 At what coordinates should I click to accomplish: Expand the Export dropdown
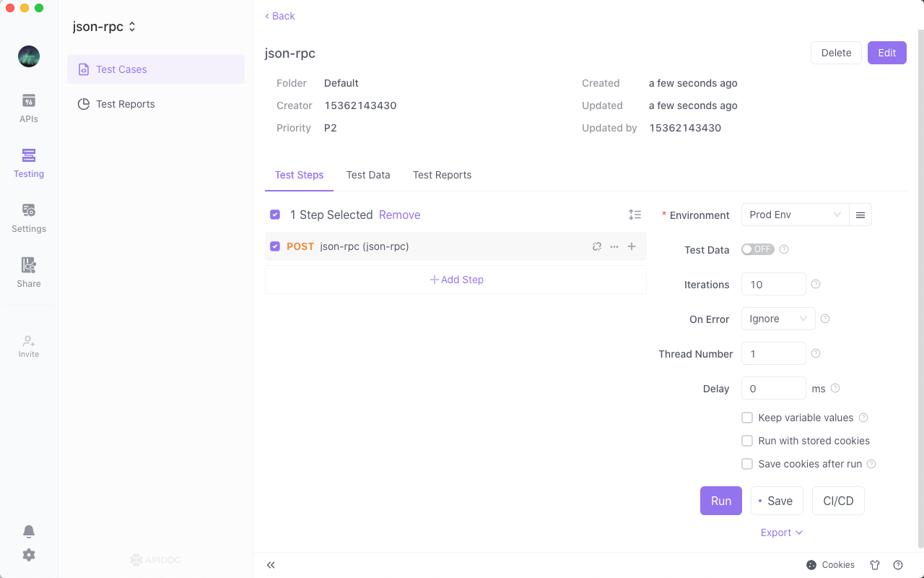(x=782, y=532)
